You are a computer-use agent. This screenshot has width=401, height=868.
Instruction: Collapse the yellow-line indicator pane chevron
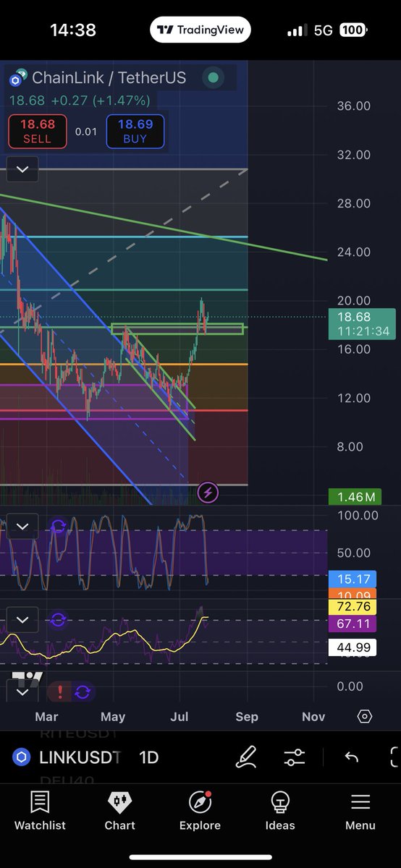click(x=22, y=620)
